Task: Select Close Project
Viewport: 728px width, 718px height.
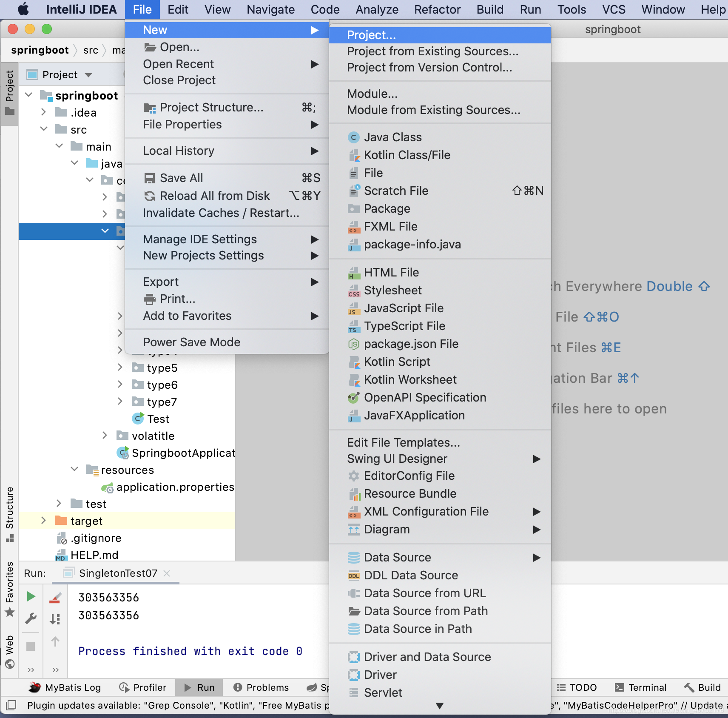Action: pyautogui.click(x=227, y=80)
